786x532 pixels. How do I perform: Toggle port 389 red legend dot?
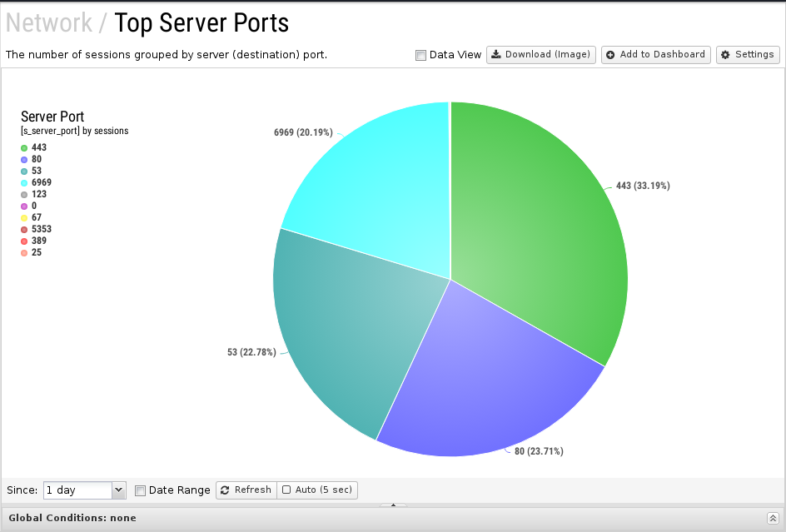coord(24,241)
